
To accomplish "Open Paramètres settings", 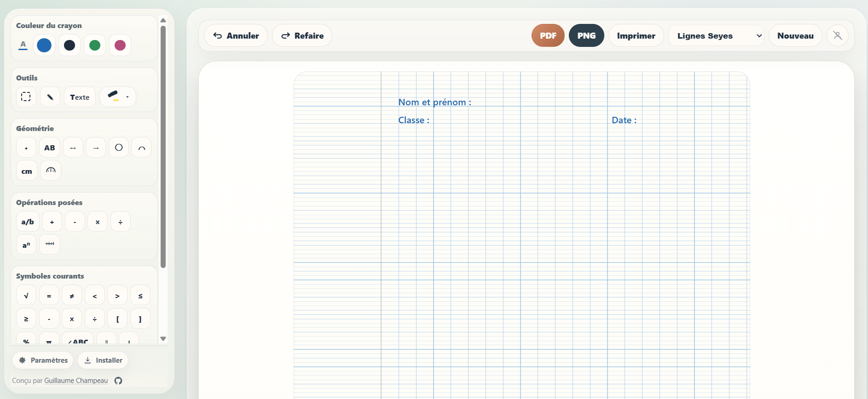I will coord(43,360).
